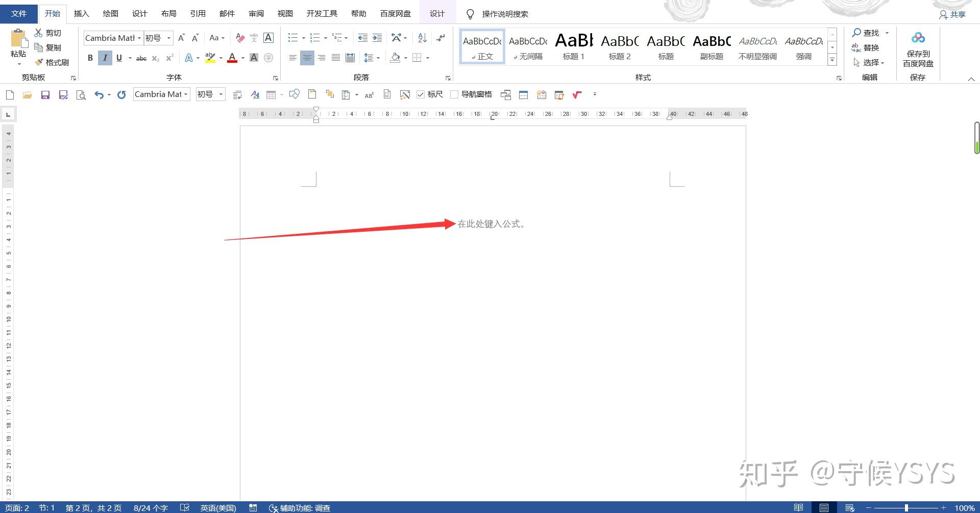Viewport: 980px width, 513px height.
Task: Click the zoom slider handle
Action: (906, 508)
